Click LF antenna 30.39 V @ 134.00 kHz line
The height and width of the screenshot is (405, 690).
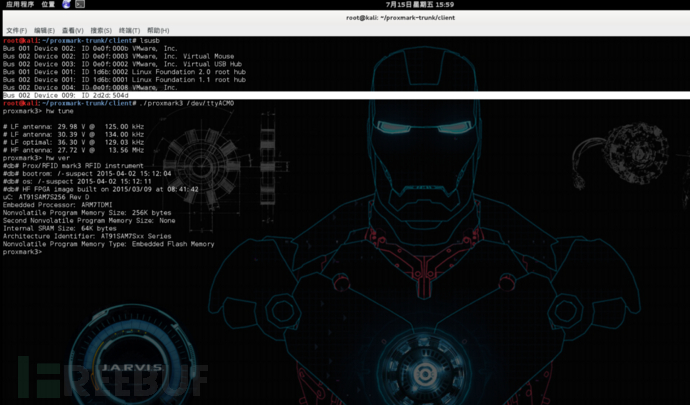[x=73, y=135]
